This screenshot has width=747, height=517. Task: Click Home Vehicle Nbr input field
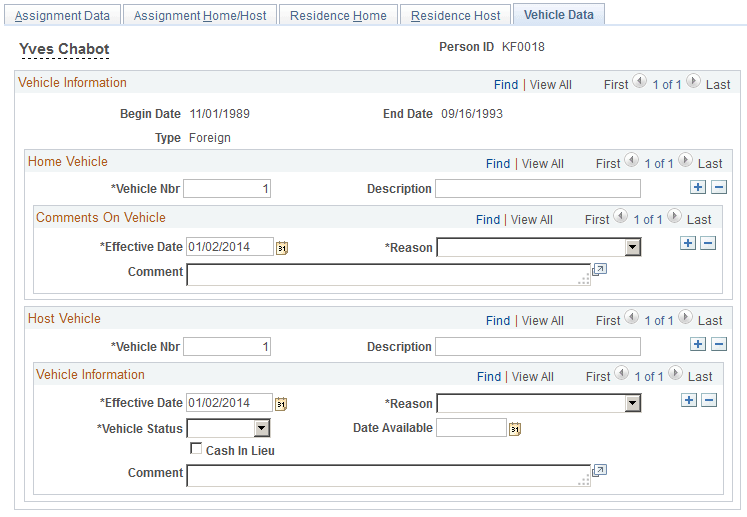227,189
